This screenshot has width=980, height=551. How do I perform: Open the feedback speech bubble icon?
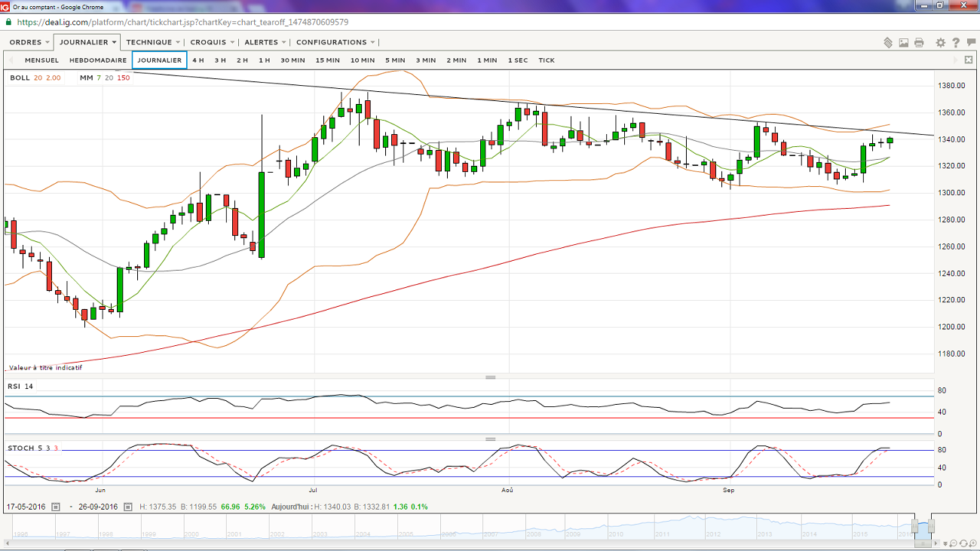tap(971, 43)
